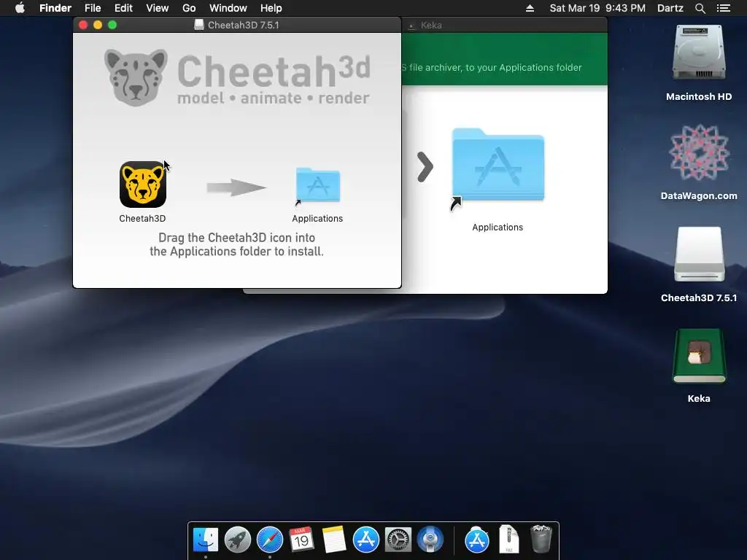Zoom the Cheetah3D 7.5.1 window with green button

coord(112,25)
